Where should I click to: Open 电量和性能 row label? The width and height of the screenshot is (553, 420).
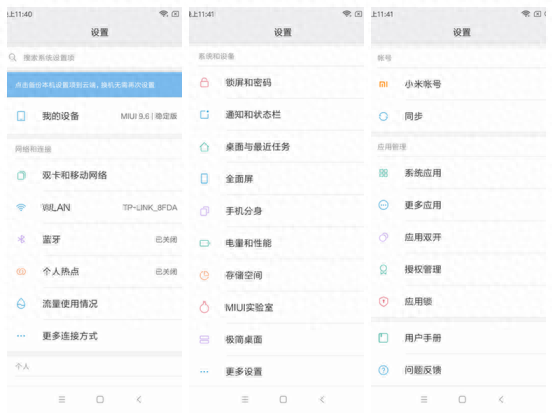point(248,243)
